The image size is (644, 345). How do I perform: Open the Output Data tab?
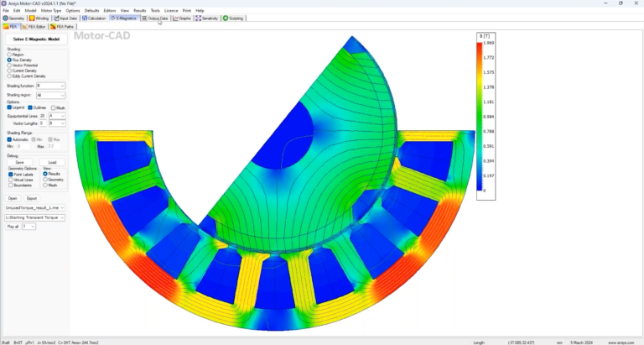tap(155, 18)
